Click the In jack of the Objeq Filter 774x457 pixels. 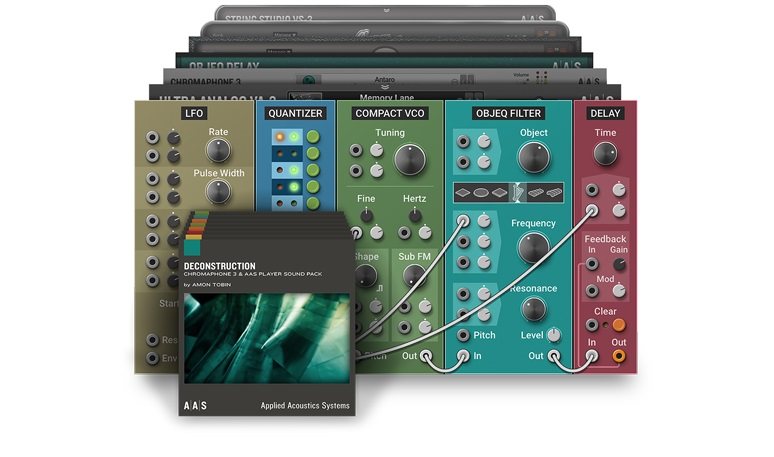coord(463,355)
